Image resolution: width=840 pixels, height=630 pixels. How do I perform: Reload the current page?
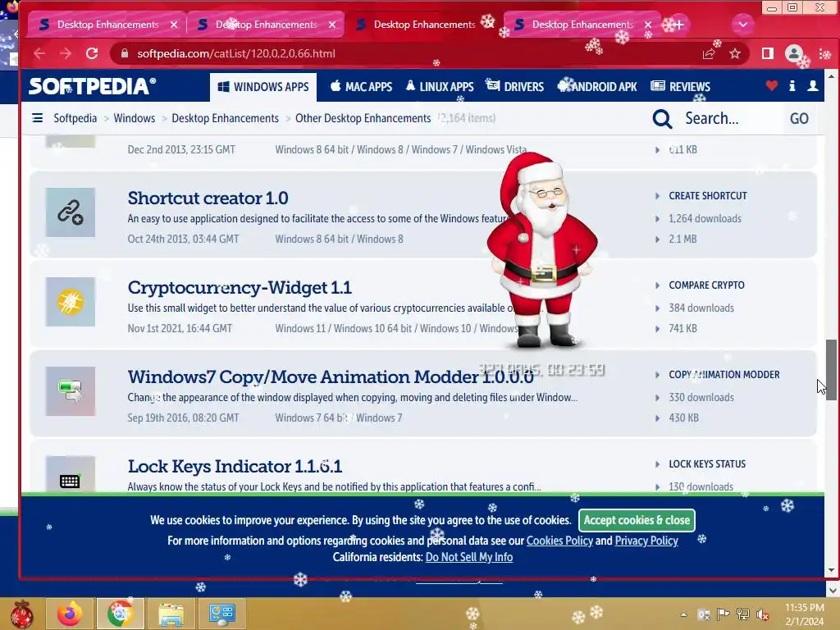[92, 53]
